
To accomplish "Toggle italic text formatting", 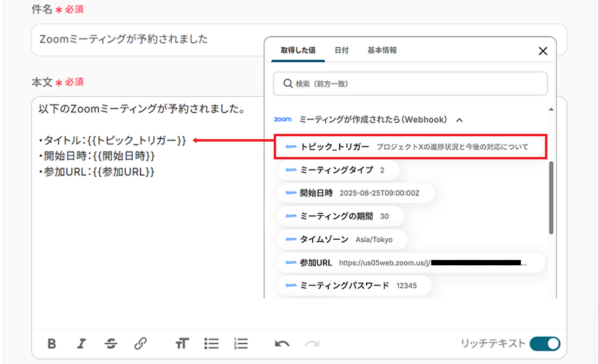I will tap(81, 343).
